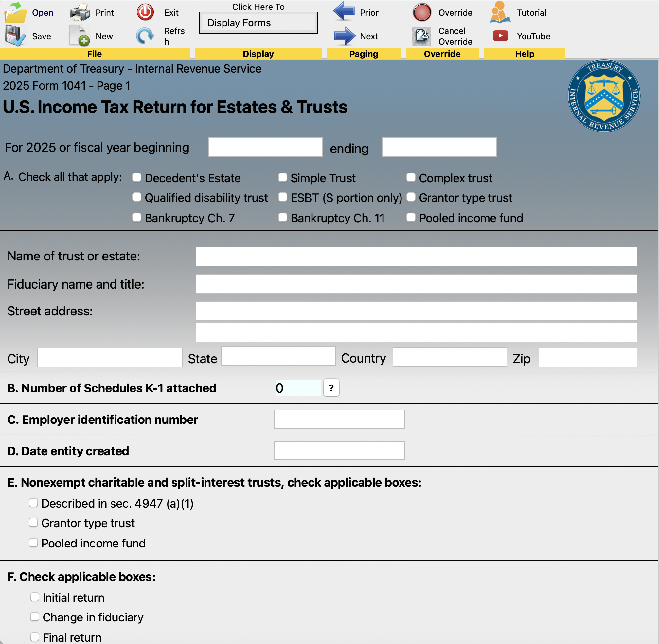Click the New document icon
659x644 pixels.
click(x=80, y=36)
